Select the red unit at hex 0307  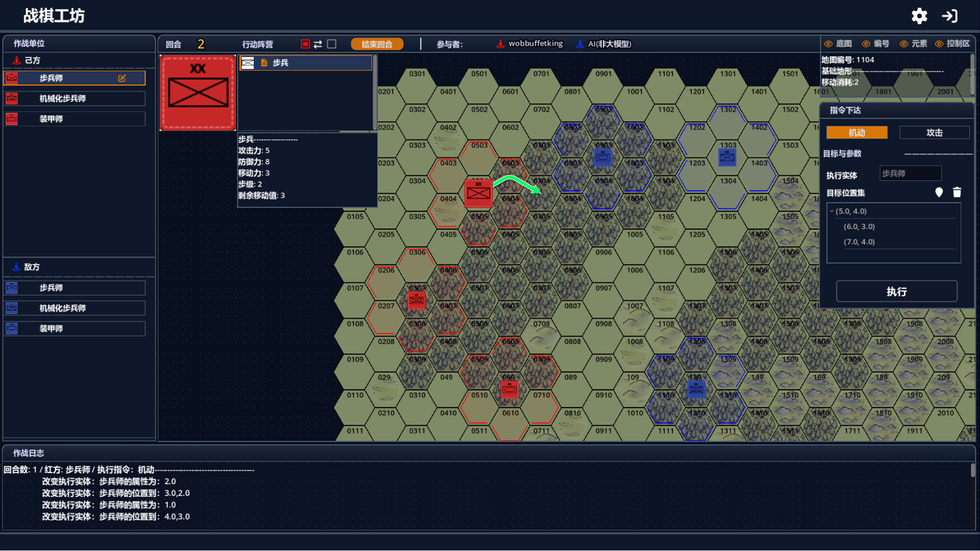point(416,300)
